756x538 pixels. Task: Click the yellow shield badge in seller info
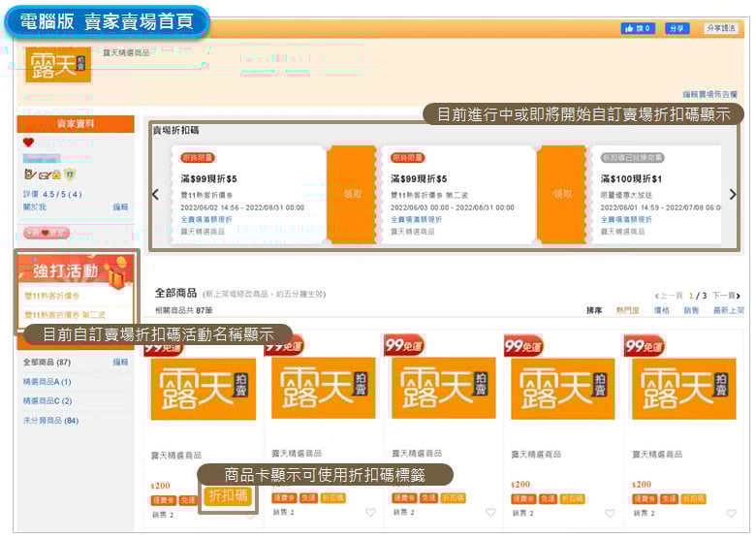(70, 174)
